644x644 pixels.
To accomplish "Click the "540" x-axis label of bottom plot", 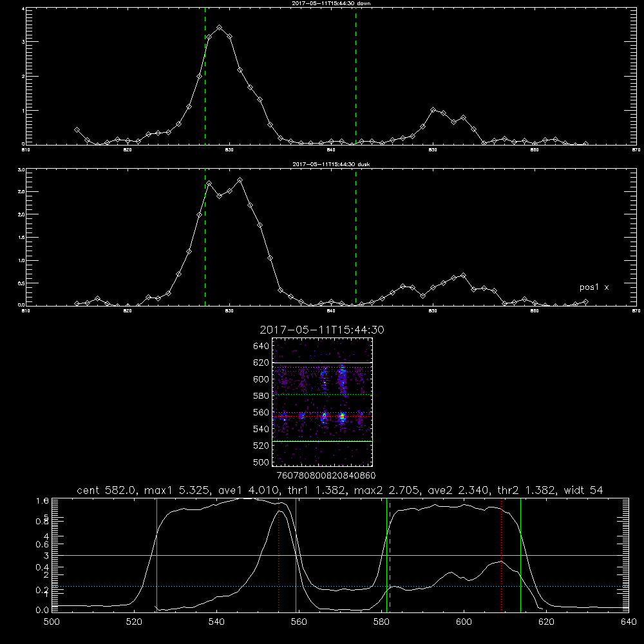I will (x=216, y=622).
